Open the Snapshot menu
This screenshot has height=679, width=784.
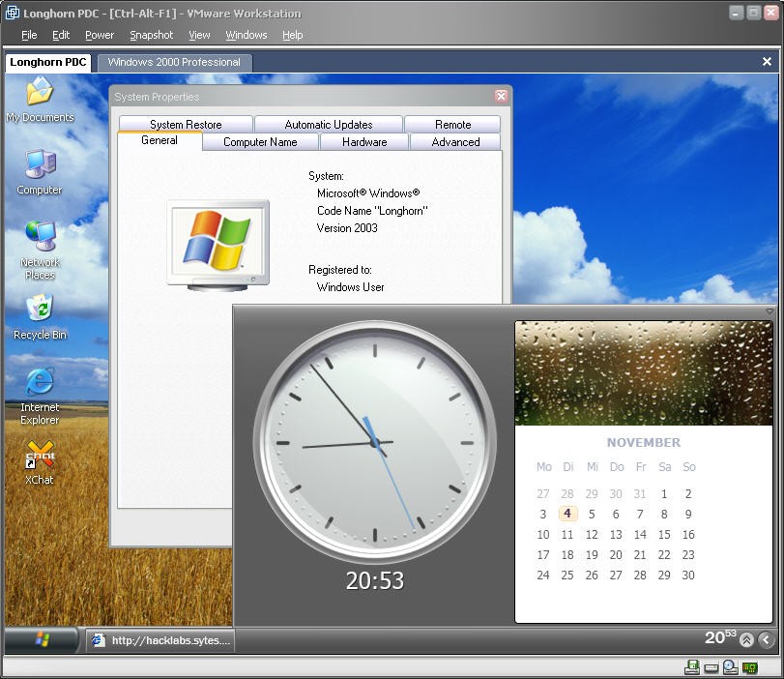pyautogui.click(x=151, y=35)
